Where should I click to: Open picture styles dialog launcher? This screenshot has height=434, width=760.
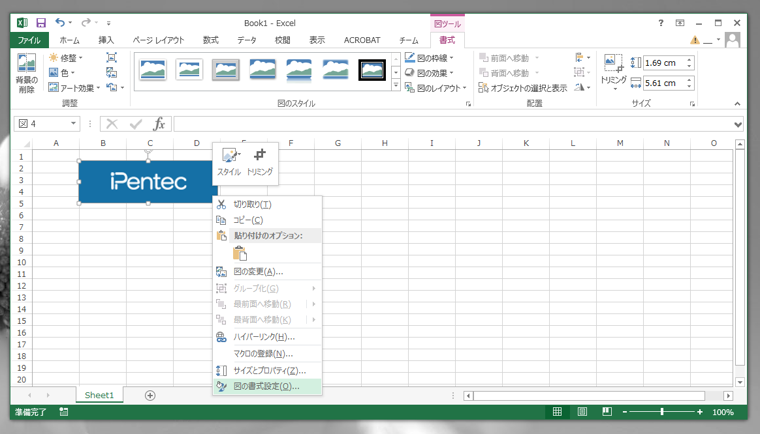[468, 104]
